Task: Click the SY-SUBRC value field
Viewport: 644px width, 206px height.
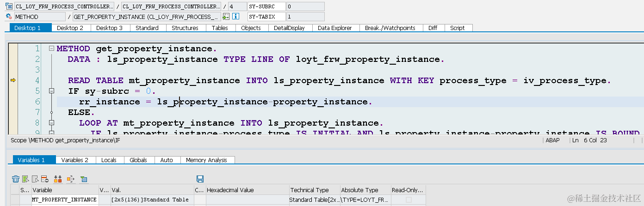Action: [x=305, y=6]
